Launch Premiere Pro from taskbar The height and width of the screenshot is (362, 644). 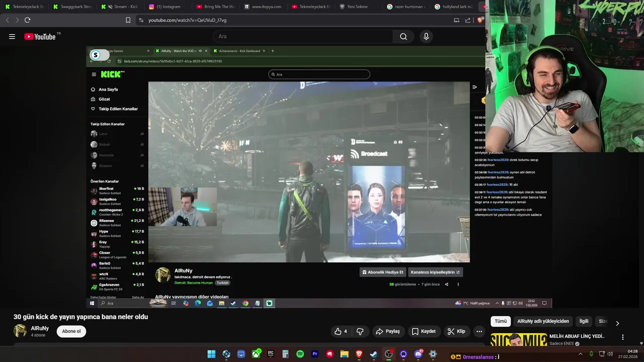point(315,354)
